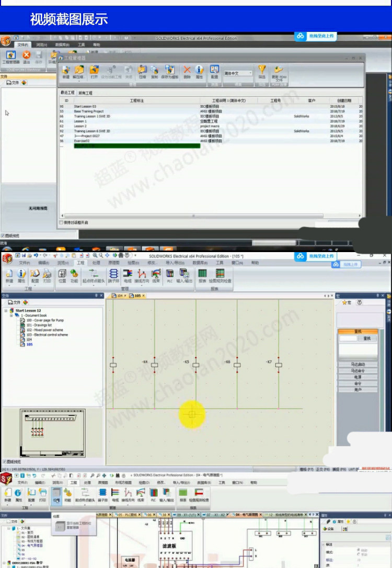The image size is (392, 568).
Task: Click the 查找 search button in right panel
Action: click(367, 338)
